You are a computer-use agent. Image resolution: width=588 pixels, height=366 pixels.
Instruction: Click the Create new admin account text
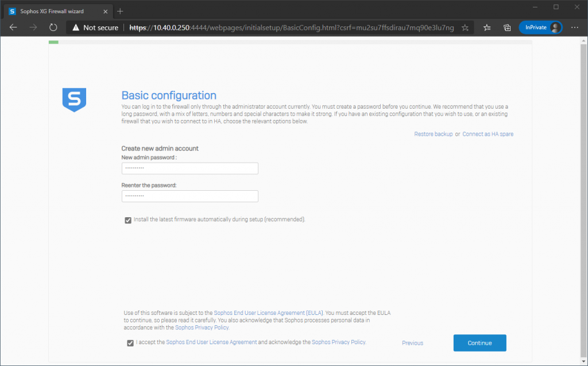(x=160, y=148)
